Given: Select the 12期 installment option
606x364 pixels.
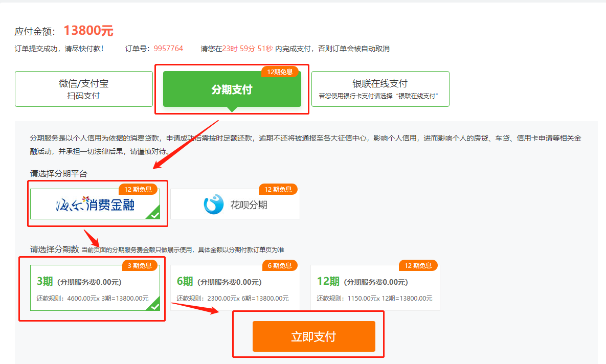Looking at the screenshot, I should [374, 286].
